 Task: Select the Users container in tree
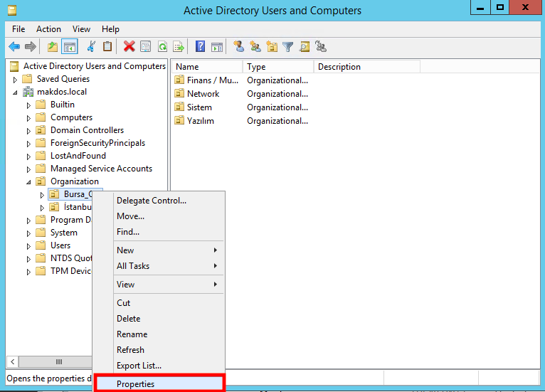click(60, 245)
